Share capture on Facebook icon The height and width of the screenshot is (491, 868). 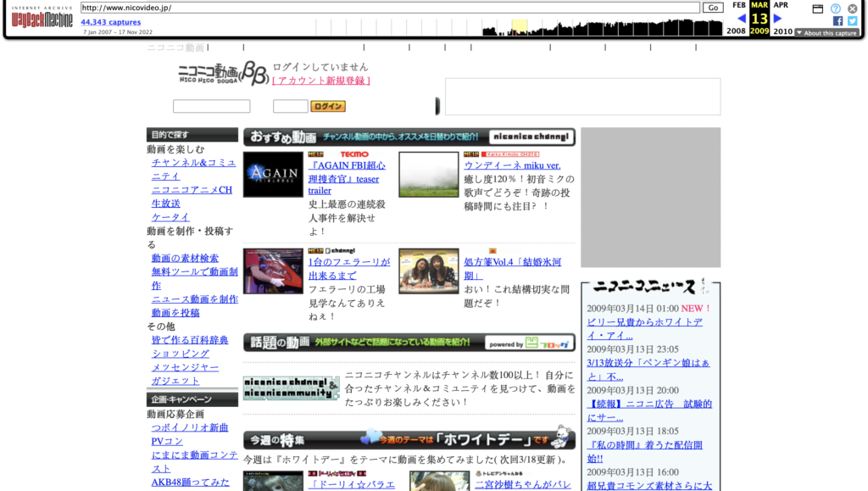(837, 21)
